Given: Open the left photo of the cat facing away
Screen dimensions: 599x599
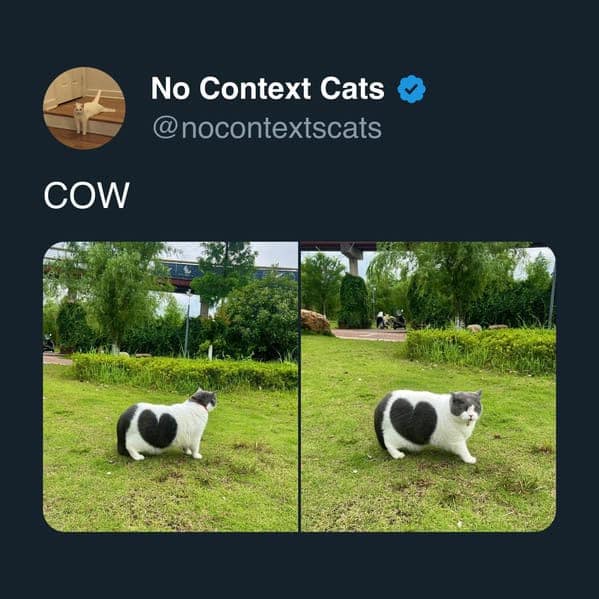Looking at the screenshot, I should click(170, 387).
